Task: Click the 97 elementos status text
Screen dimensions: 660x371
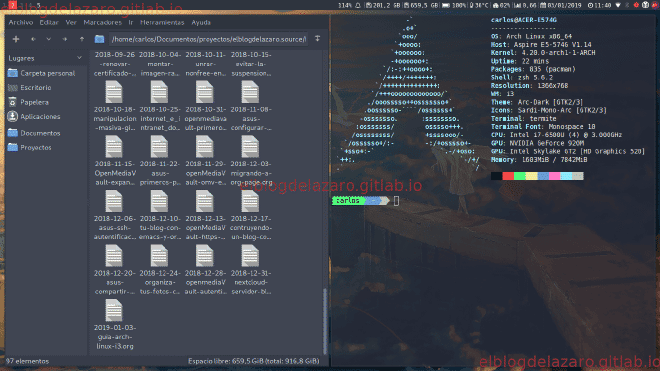Action: tap(27, 361)
